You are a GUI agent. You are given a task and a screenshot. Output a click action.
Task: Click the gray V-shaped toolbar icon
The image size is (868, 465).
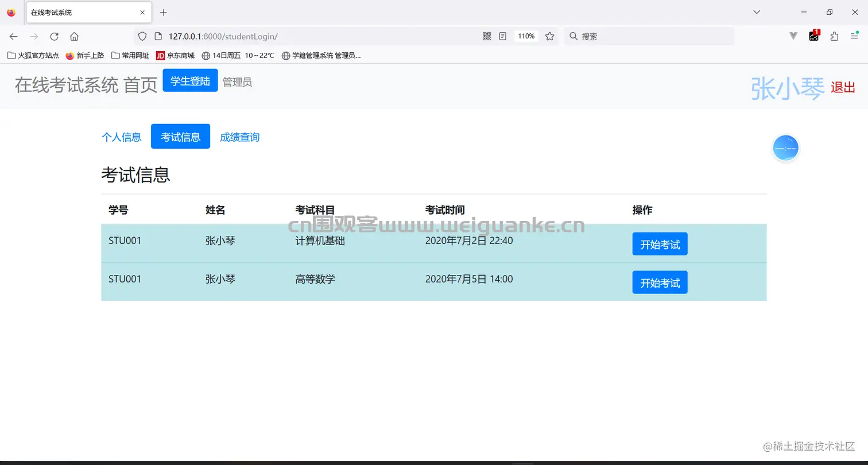pyautogui.click(x=793, y=36)
